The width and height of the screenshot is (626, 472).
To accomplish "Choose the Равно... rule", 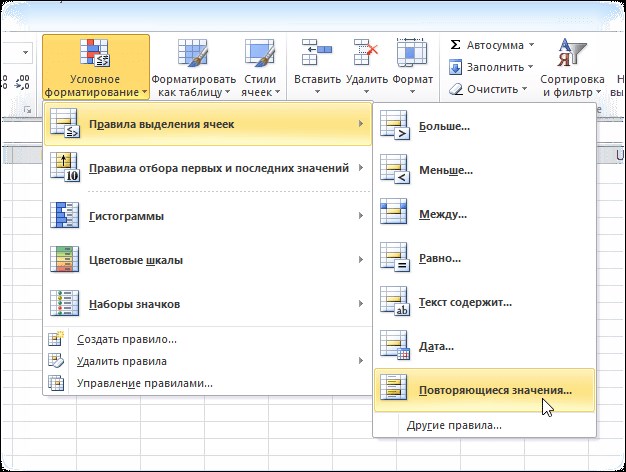I will pyautogui.click(x=484, y=258).
